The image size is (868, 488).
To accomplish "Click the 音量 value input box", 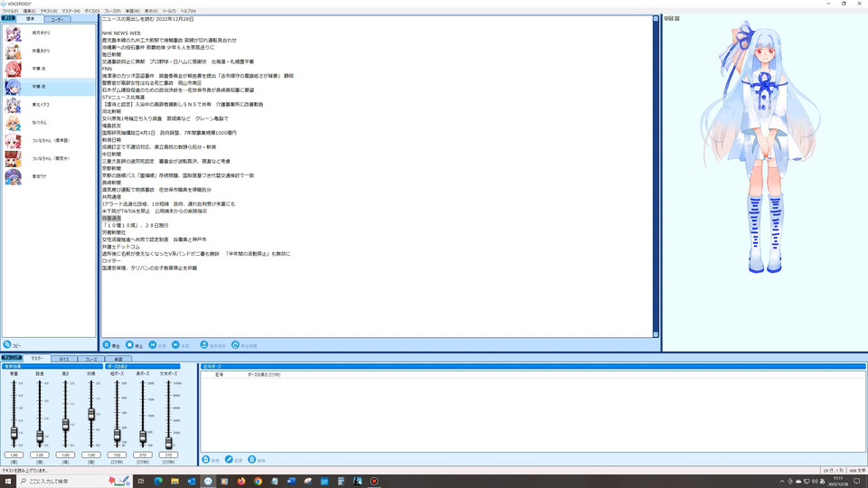I will tap(14, 455).
